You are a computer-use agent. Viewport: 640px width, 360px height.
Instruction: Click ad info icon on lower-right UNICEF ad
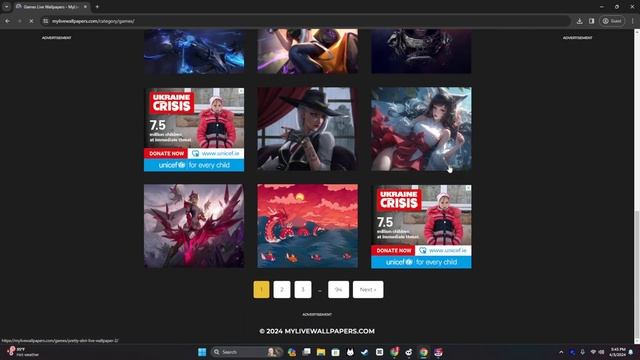pos(469,188)
